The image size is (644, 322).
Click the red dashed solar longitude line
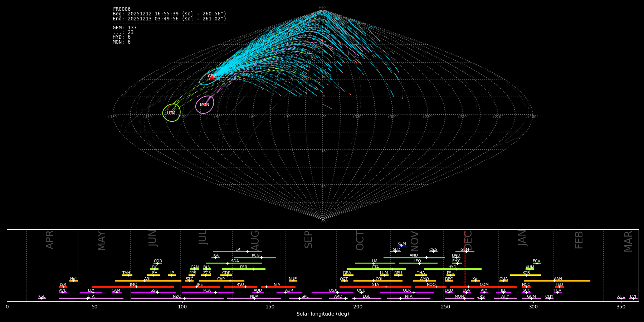pyautogui.click(x=465, y=265)
